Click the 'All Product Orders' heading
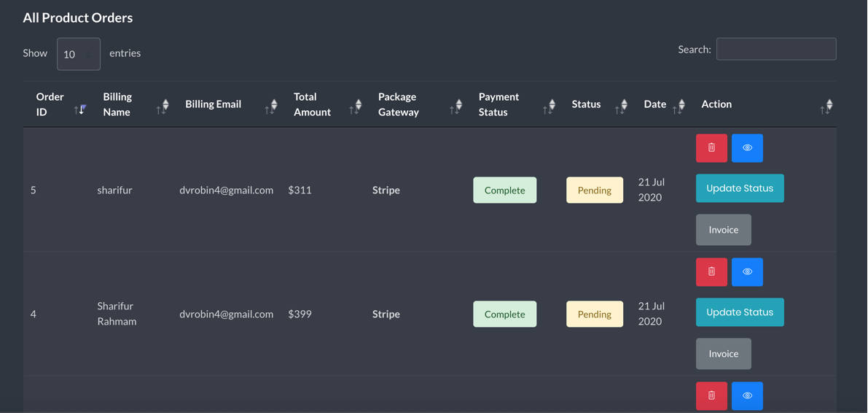Image resolution: width=868 pixels, height=413 pixels. coord(77,18)
